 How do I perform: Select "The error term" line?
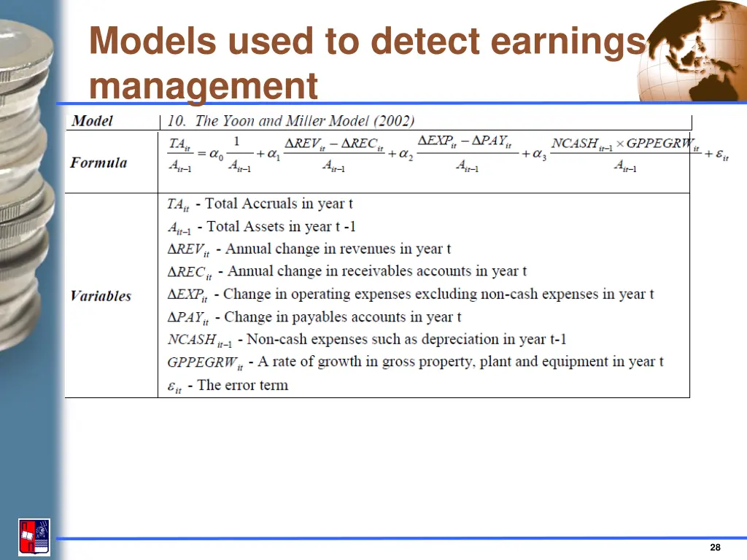coord(228,386)
